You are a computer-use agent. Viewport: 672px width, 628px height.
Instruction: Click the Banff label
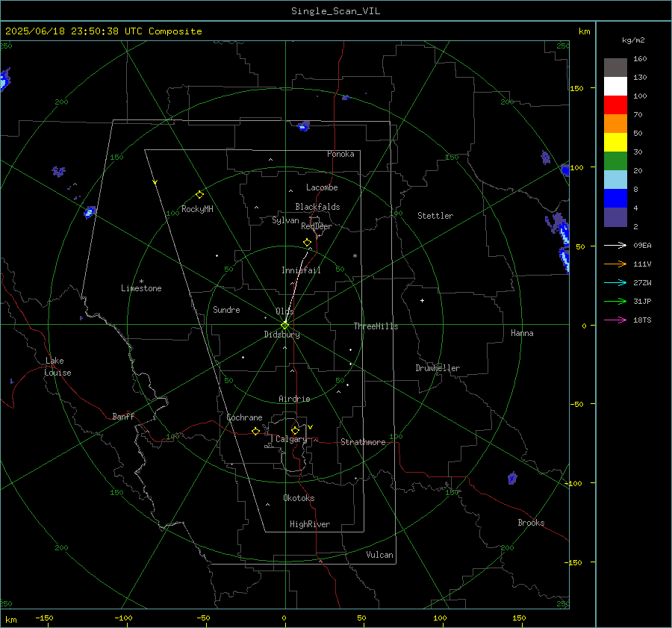(123, 416)
